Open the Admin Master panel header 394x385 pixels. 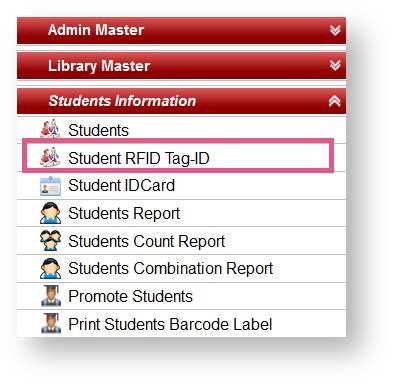181,30
